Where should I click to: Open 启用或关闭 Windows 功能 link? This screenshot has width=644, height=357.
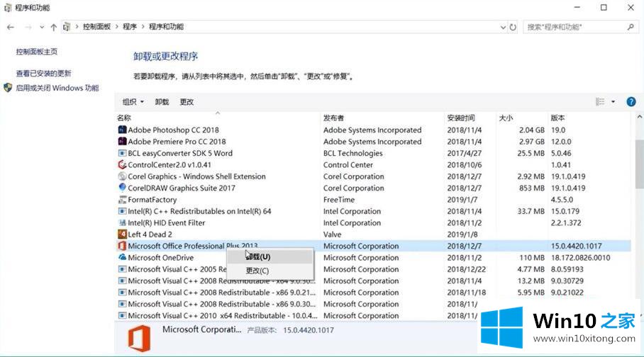pyautogui.click(x=57, y=88)
